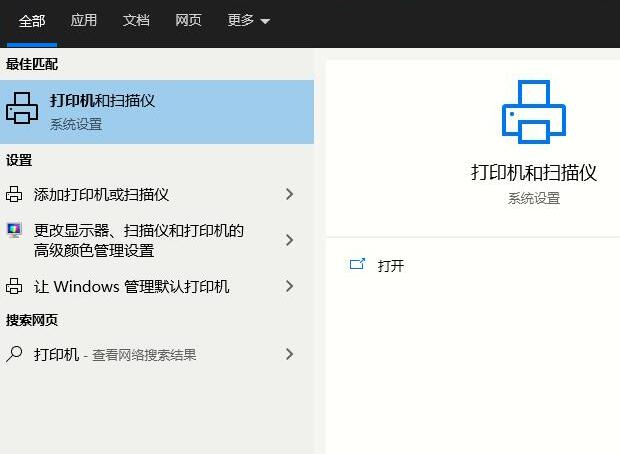This screenshot has width=620, height=454.
Task: Select the 打印机和扫描仪 best match text
Action: 102,100
